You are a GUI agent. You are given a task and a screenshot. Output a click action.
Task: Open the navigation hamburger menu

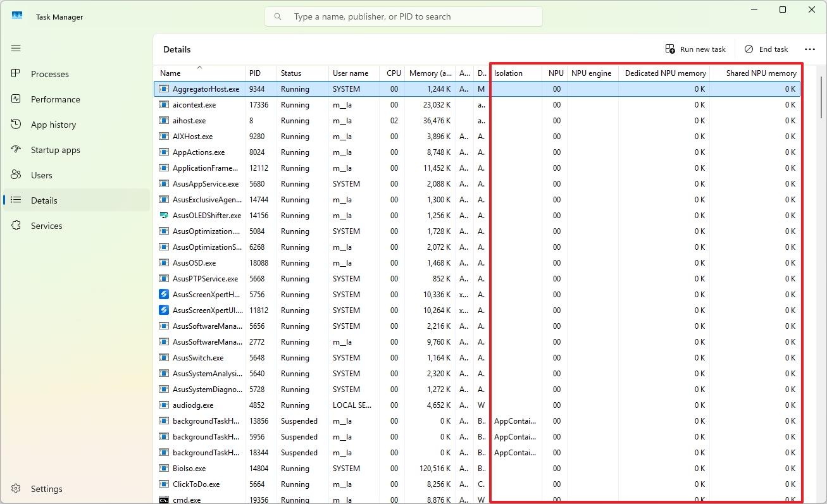click(x=16, y=48)
